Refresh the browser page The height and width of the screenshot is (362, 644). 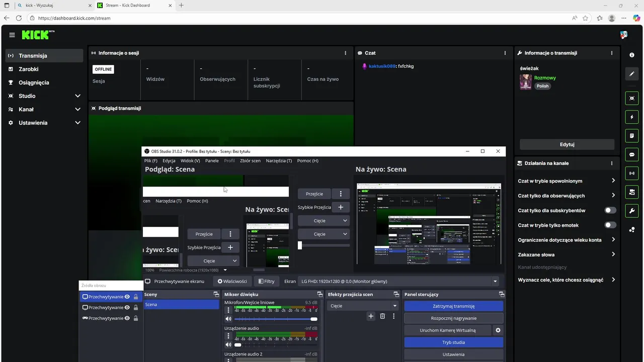[x=19, y=18]
